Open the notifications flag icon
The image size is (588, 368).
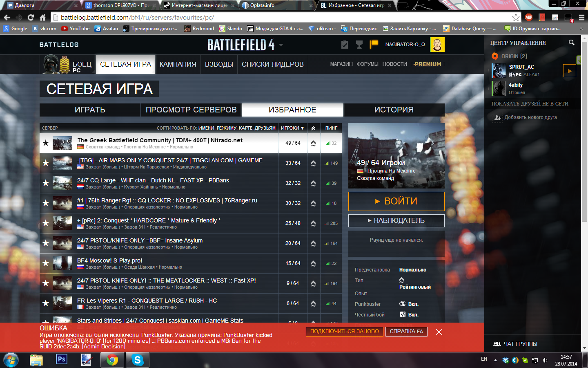(374, 44)
